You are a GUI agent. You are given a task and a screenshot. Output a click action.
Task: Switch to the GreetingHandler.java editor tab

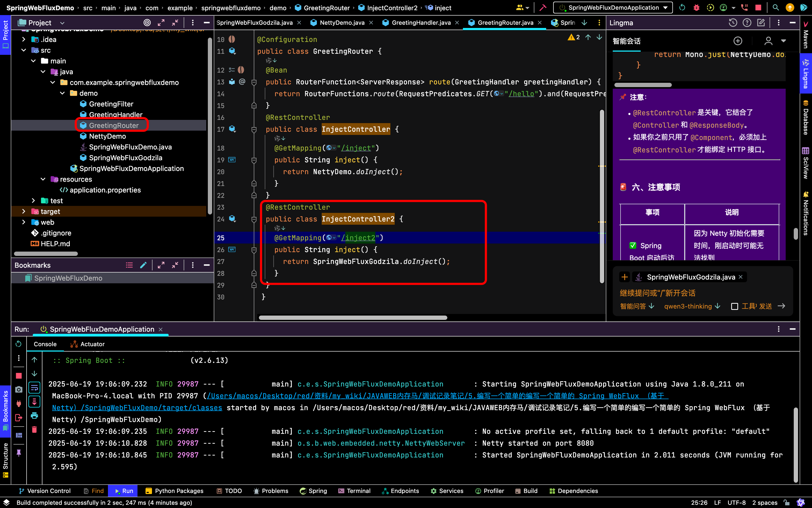click(x=421, y=23)
